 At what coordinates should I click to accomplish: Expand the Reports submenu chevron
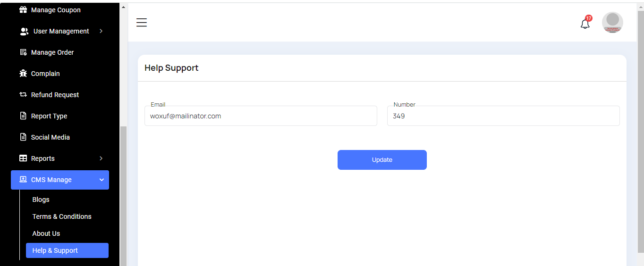tap(101, 158)
